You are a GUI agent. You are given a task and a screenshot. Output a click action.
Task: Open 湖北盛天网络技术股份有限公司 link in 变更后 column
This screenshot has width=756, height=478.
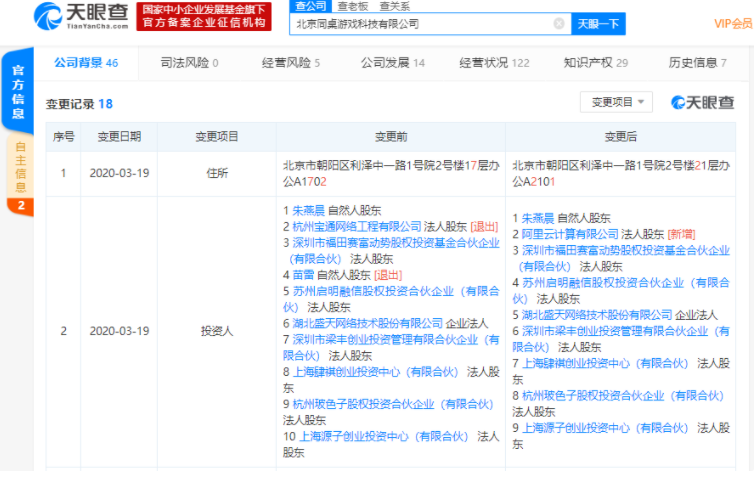pos(597,315)
